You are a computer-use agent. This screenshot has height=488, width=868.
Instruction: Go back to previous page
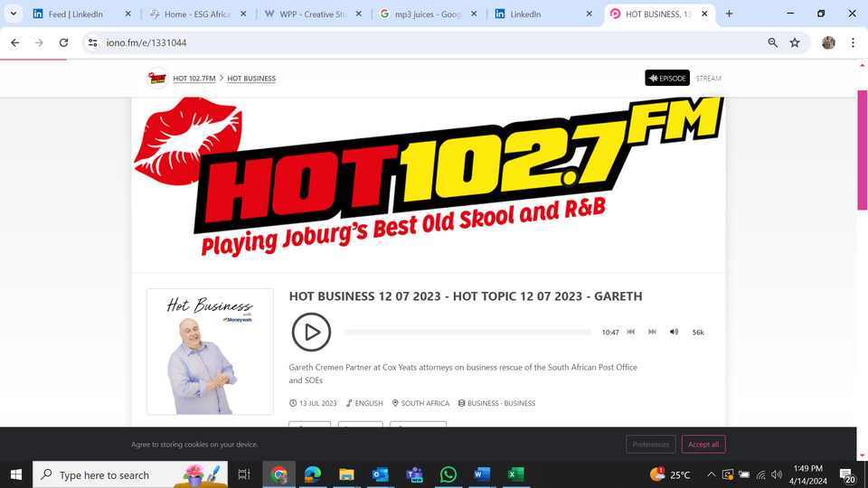pyautogui.click(x=15, y=42)
